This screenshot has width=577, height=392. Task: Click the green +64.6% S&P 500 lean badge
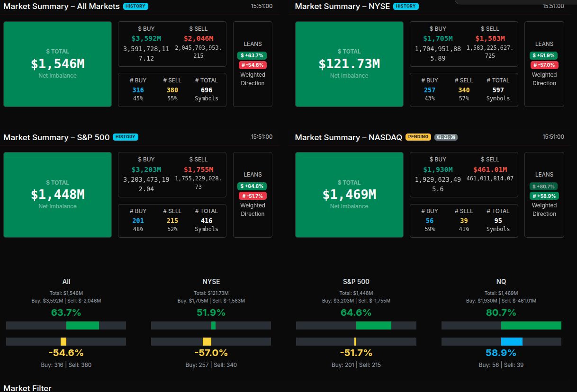pyautogui.click(x=252, y=186)
